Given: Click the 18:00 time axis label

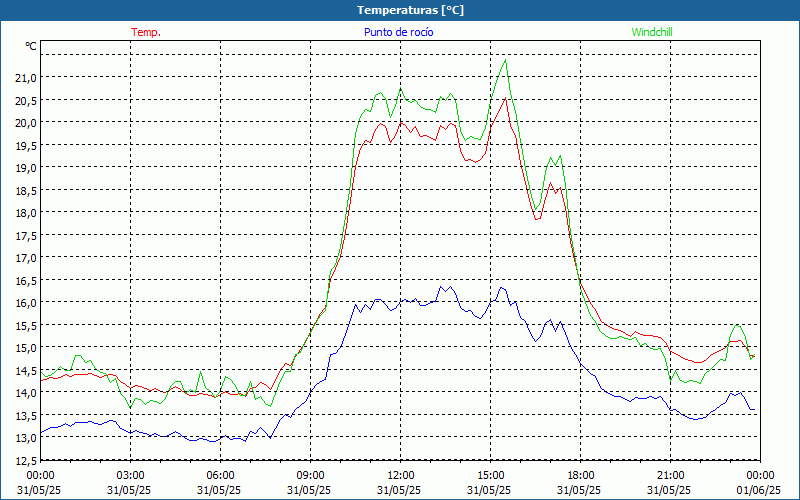Looking at the screenshot, I should (x=580, y=476).
